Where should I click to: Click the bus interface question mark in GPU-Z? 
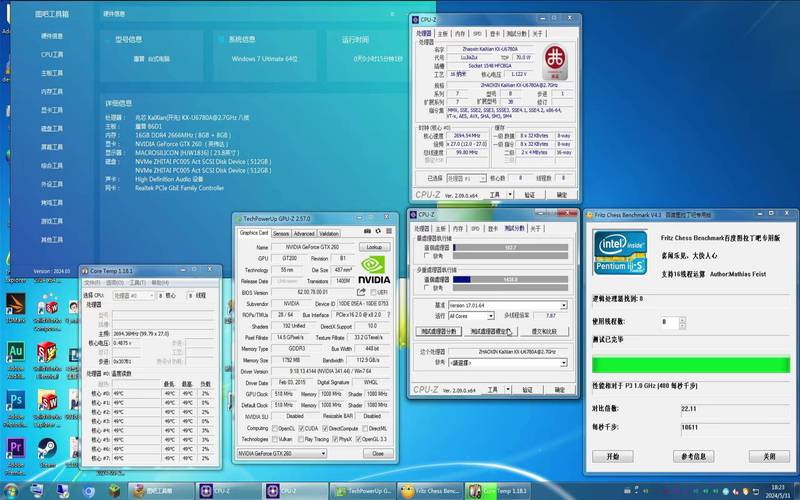[x=389, y=315]
